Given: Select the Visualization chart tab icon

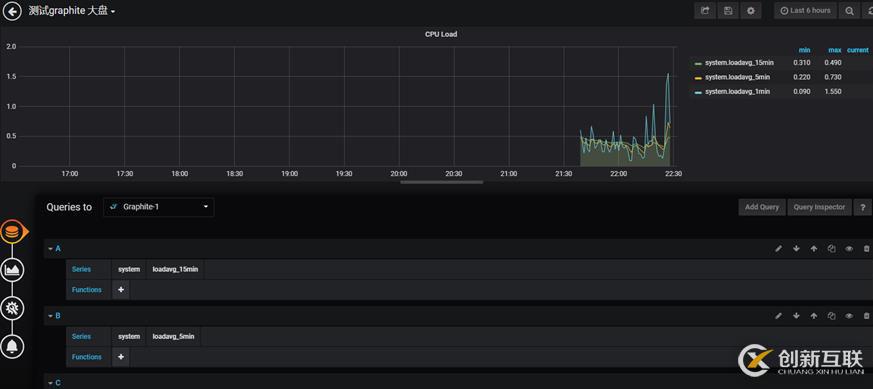Looking at the screenshot, I should pyautogui.click(x=12, y=270).
